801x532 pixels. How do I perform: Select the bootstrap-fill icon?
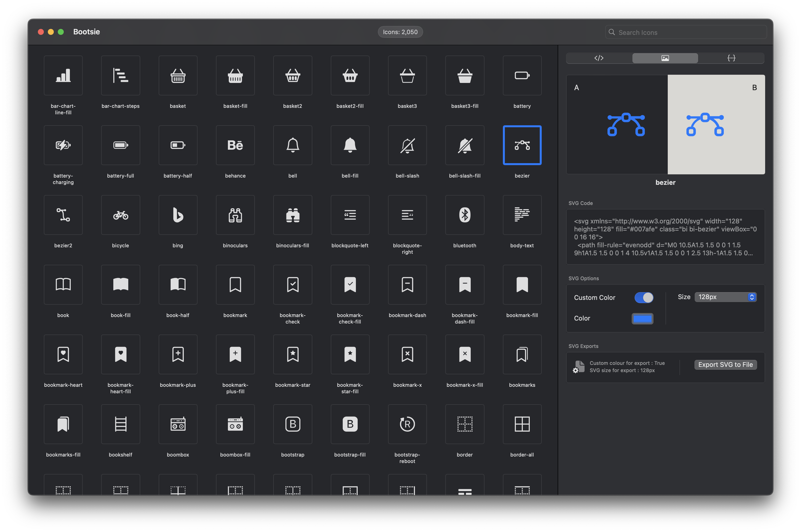(350, 424)
